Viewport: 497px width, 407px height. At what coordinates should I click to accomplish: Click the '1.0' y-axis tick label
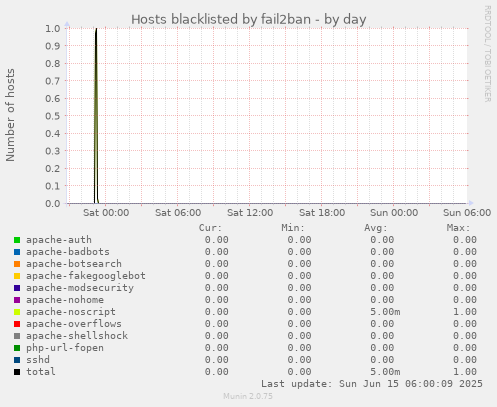click(53, 28)
